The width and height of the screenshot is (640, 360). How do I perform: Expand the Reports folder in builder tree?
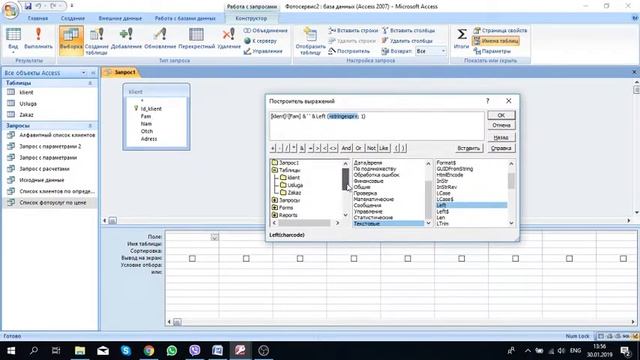tap(275, 215)
